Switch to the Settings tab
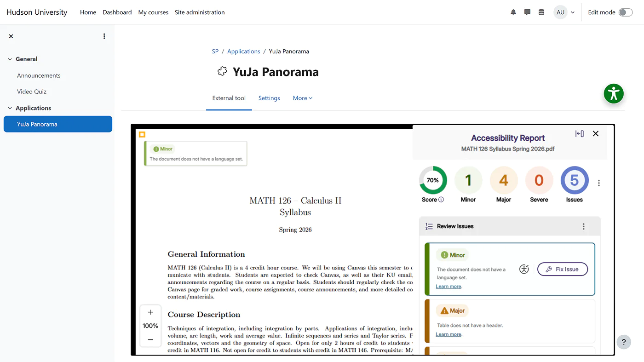 pyautogui.click(x=269, y=98)
